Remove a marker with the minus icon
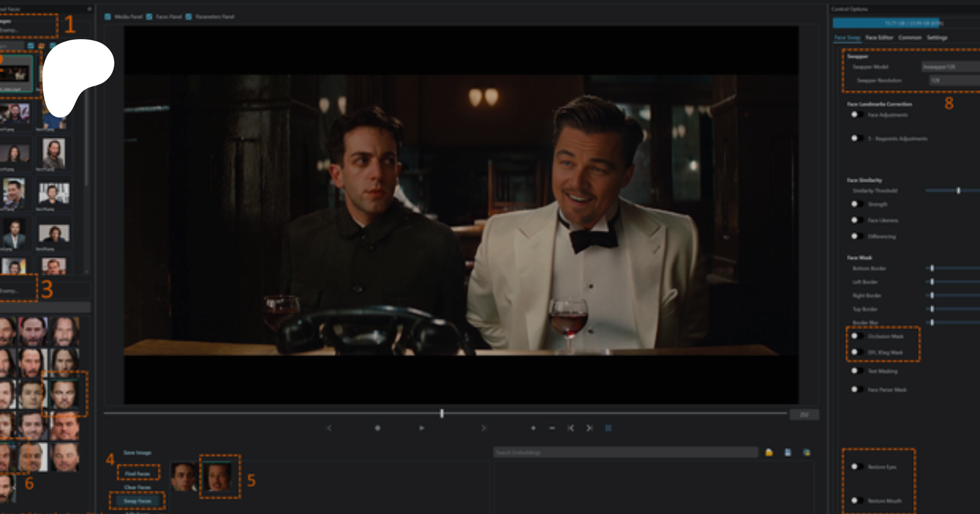The height and width of the screenshot is (514, 980). tap(552, 428)
